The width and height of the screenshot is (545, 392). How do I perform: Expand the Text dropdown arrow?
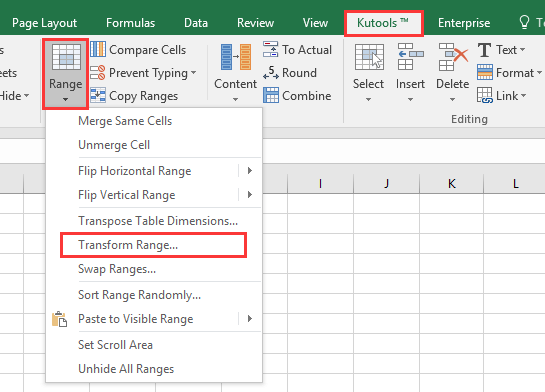point(522,50)
